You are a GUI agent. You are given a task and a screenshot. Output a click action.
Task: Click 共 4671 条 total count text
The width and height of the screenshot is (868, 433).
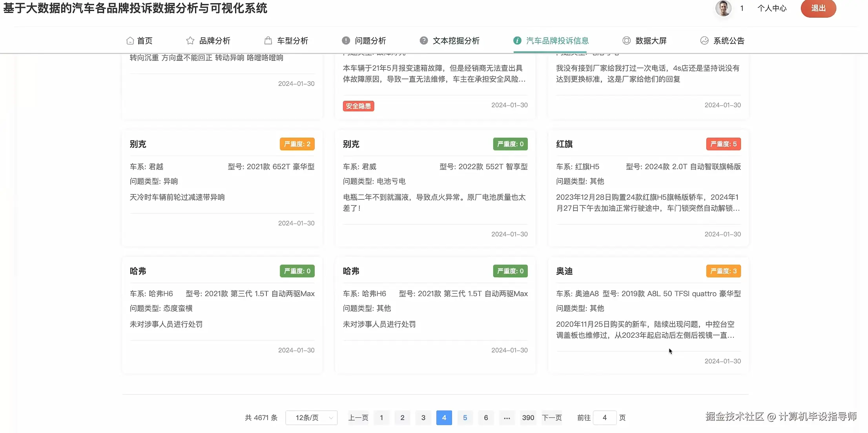point(261,418)
